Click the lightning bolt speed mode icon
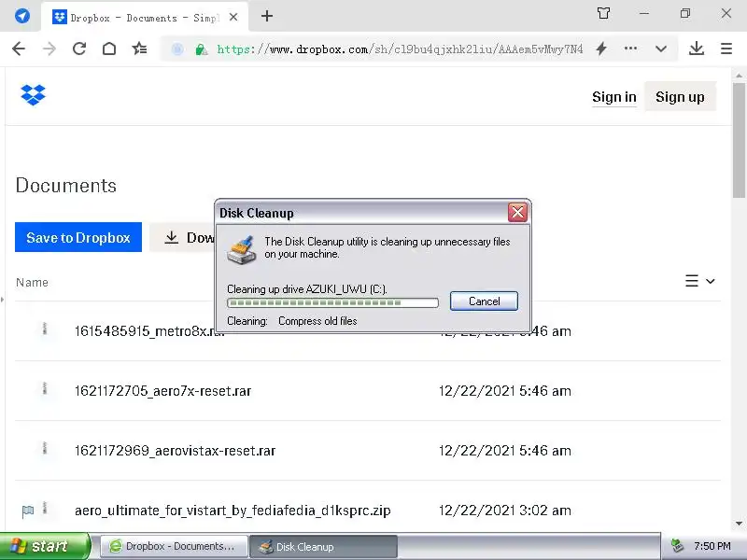The image size is (747, 560). (601, 49)
